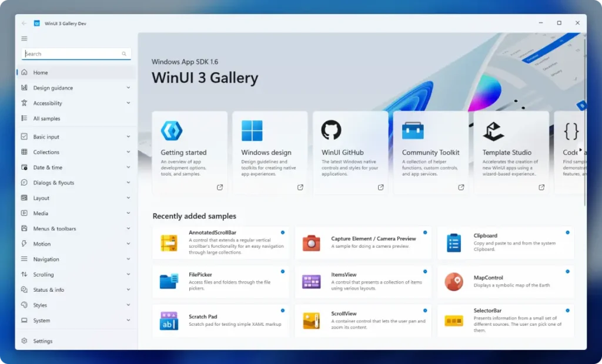Open Settings in navigation pane
Viewport: 602px width, 364px height.
[x=76, y=341]
